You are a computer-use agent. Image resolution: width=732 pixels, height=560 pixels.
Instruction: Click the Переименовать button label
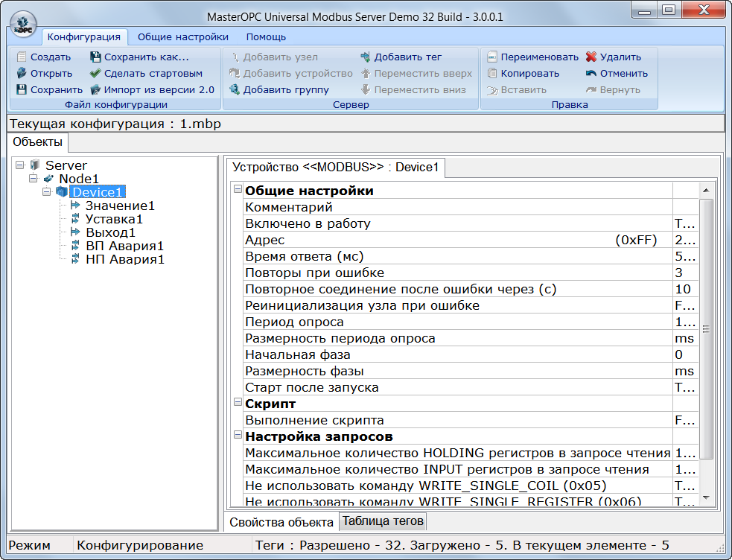point(540,57)
